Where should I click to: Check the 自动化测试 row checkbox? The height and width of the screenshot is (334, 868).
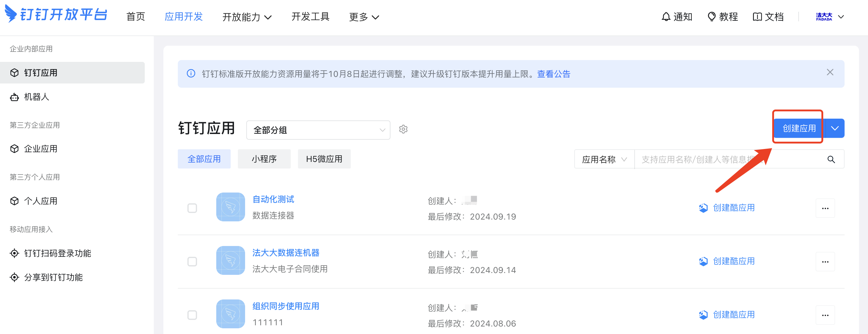pos(192,208)
